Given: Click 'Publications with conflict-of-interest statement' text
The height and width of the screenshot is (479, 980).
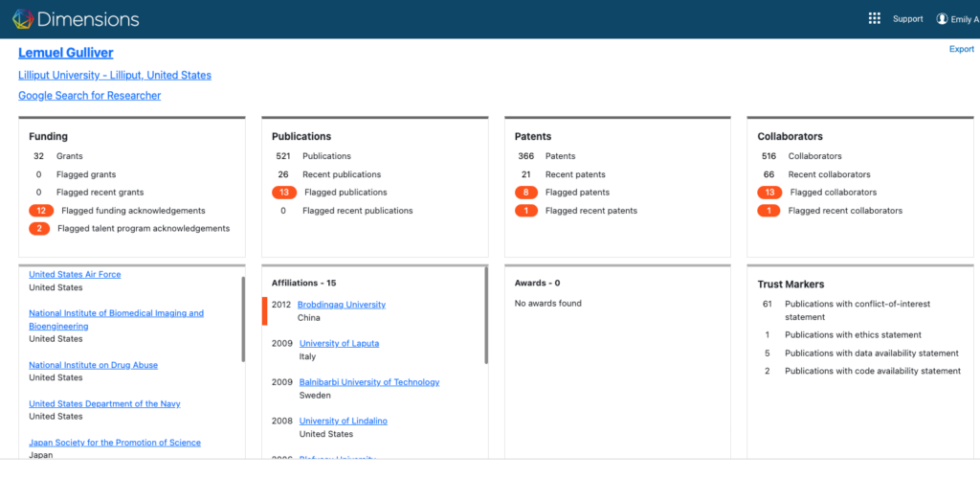Looking at the screenshot, I should 857,310.
